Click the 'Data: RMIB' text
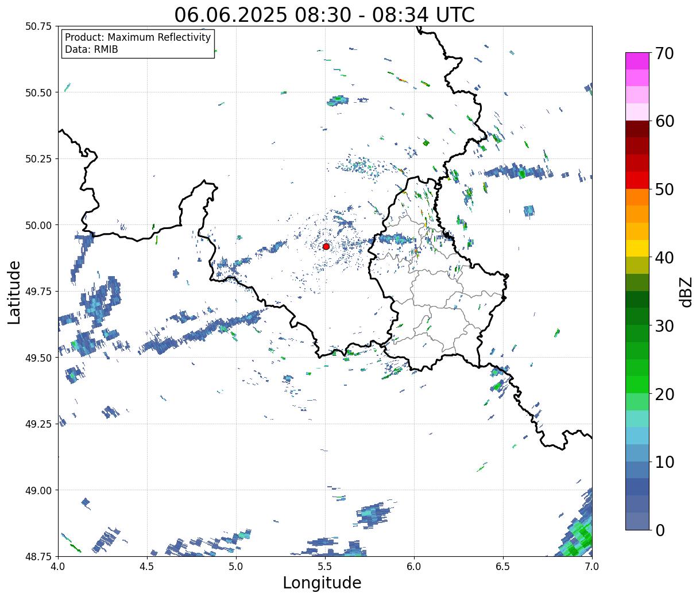This screenshot has height=597, width=700. tap(91, 49)
